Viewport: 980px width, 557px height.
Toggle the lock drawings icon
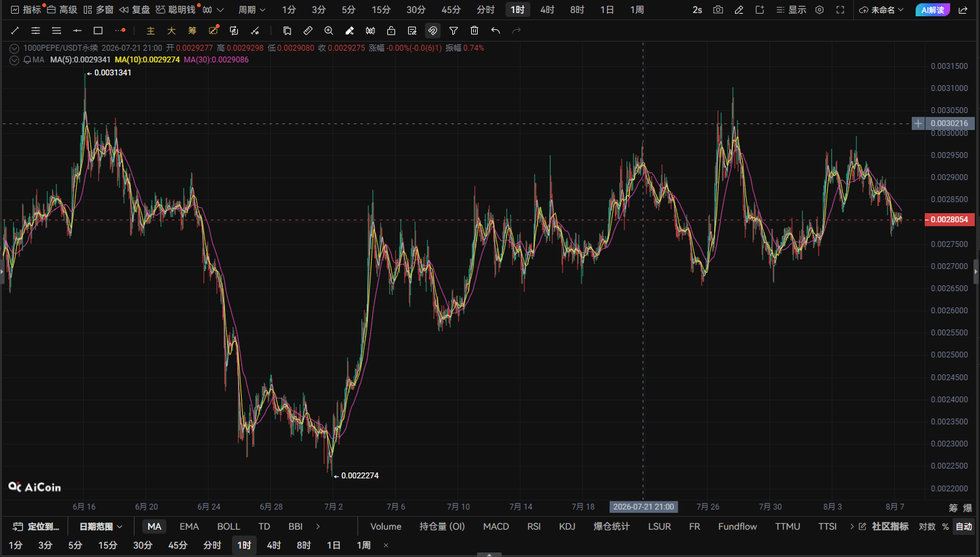(x=391, y=31)
